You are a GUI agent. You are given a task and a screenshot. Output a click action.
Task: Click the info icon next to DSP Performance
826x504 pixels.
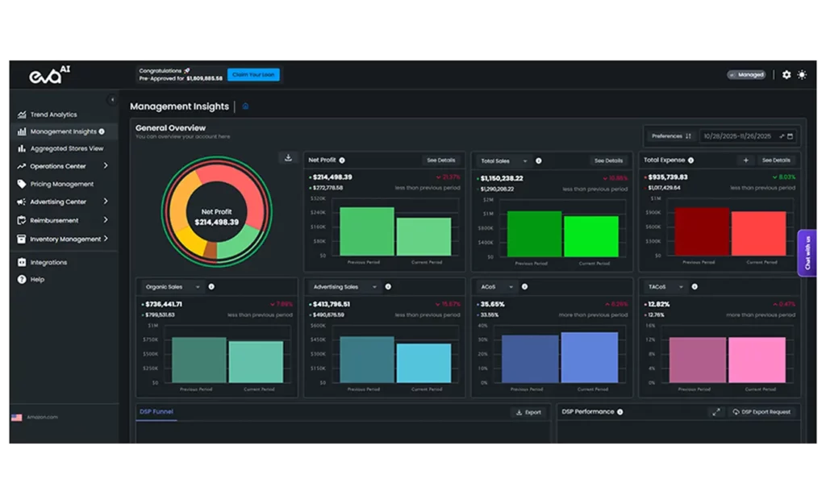(x=620, y=412)
